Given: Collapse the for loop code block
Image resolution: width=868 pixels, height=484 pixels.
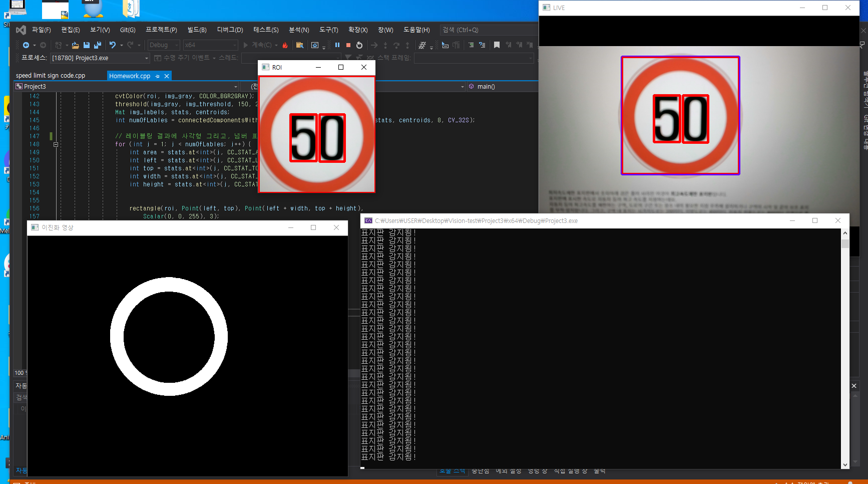Looking at the screenshot, I should pyautogui.click(x=56, y=144).
